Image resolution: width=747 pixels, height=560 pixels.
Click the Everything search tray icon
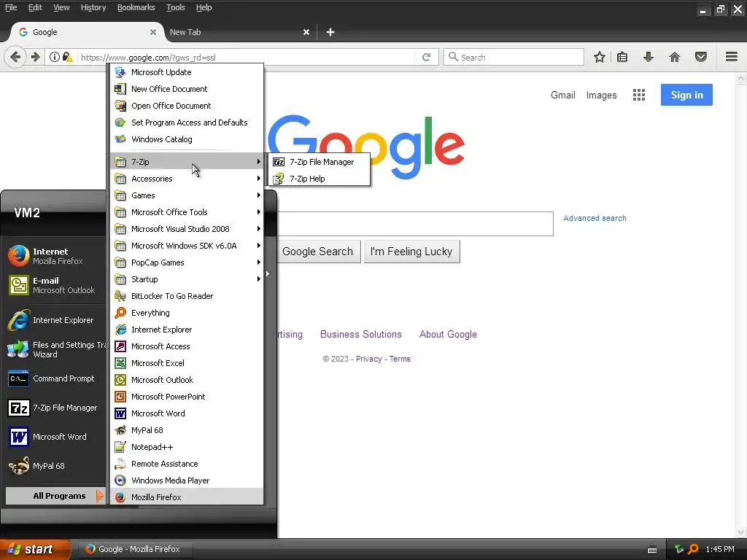coord(694,549)
